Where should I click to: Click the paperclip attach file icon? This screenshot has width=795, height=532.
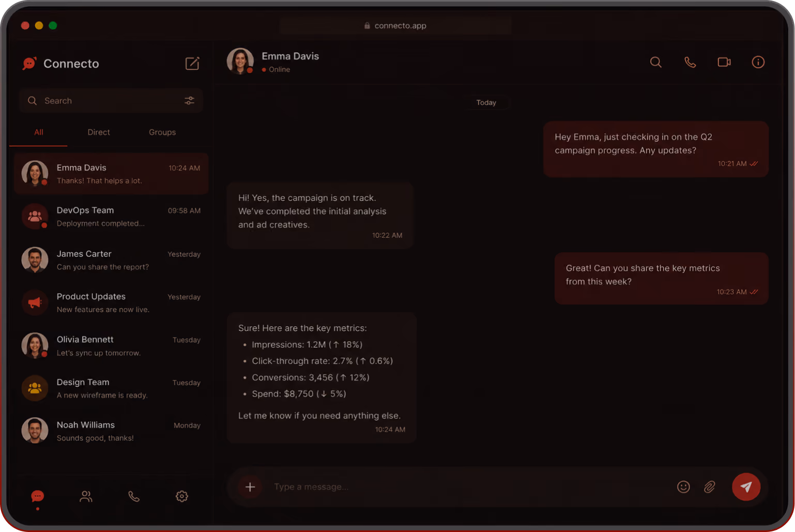(710, 487)
